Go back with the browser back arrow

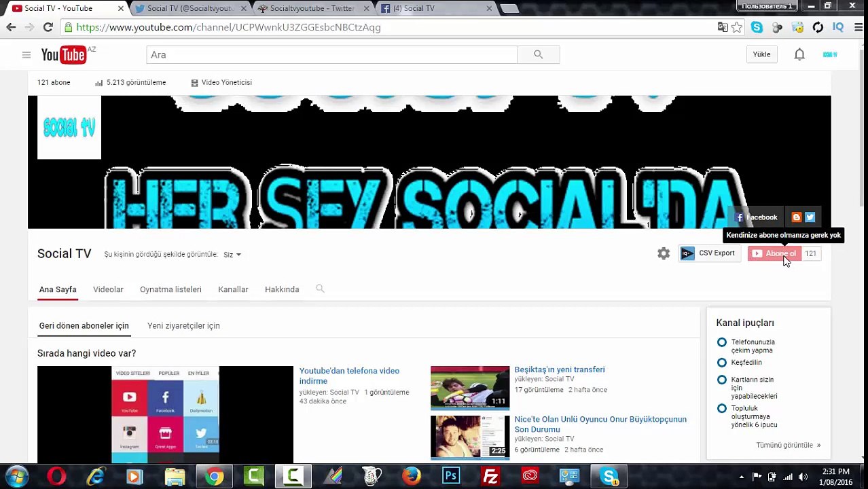click(x=11, y=27)
